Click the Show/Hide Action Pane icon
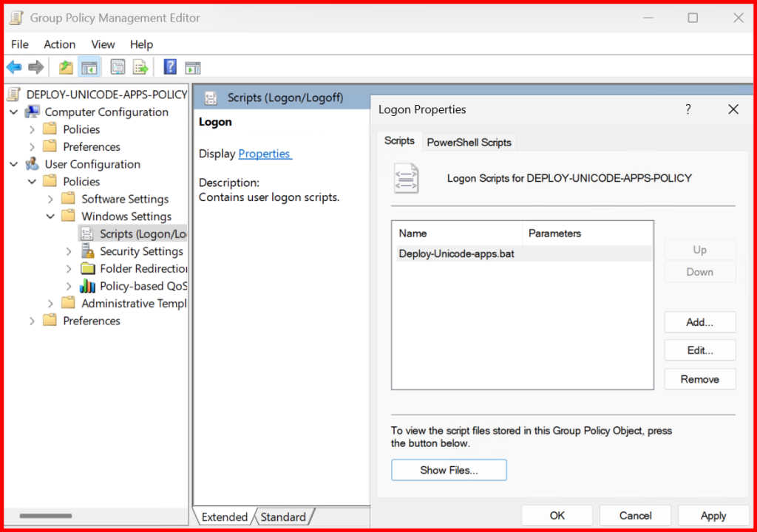Screen dimensions: 757x532 (193, 67)
